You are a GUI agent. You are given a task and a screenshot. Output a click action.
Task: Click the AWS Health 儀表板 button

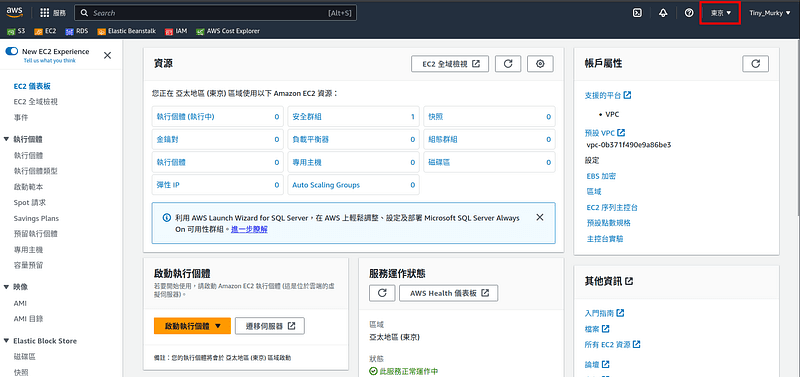pos(448,293)
